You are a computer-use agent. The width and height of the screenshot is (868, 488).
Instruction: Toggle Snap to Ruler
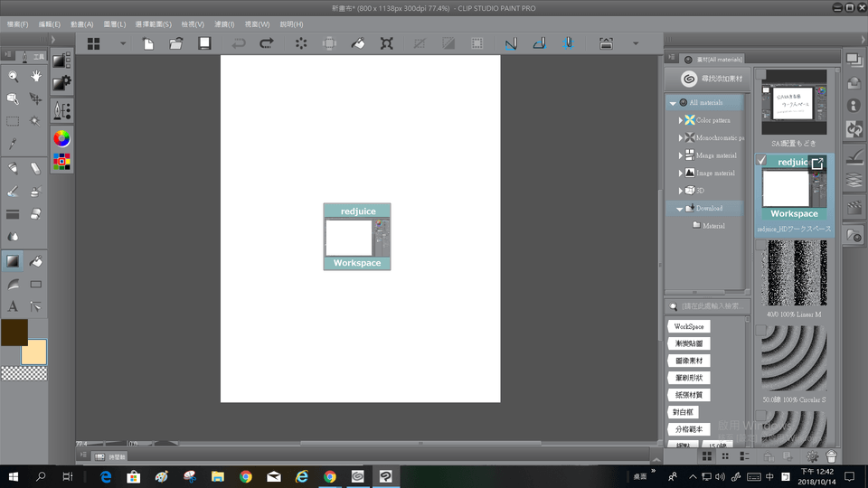coord(511,43)
